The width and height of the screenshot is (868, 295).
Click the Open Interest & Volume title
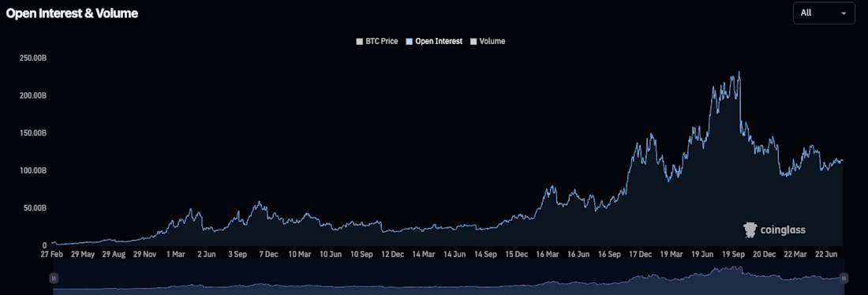coord(72,14)
